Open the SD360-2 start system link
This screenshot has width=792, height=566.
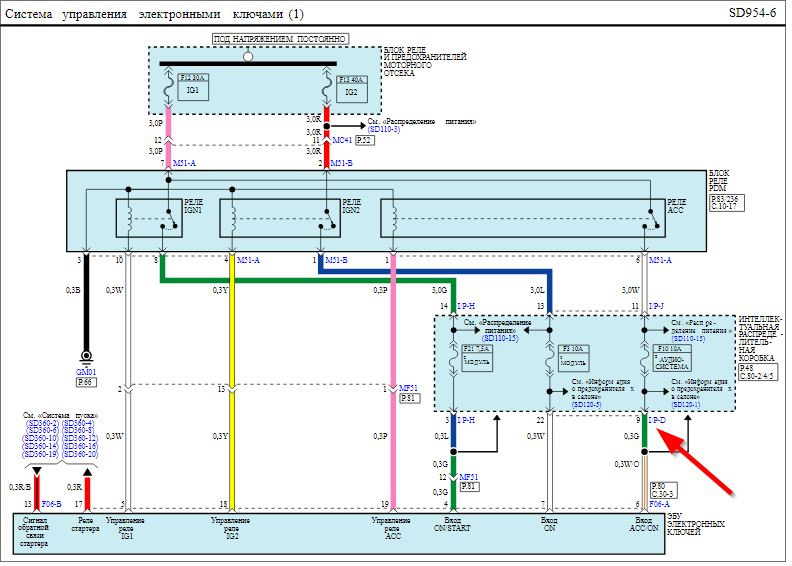click(x=42, y=423)
